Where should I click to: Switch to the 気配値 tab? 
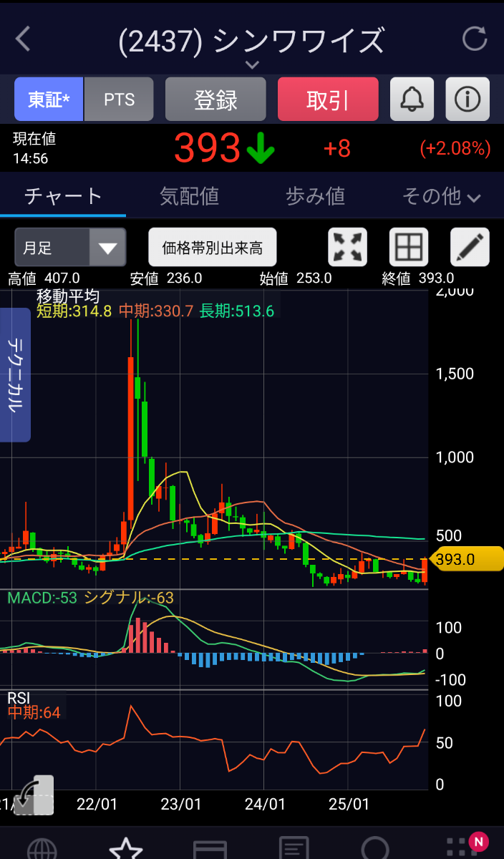point(189,196)
